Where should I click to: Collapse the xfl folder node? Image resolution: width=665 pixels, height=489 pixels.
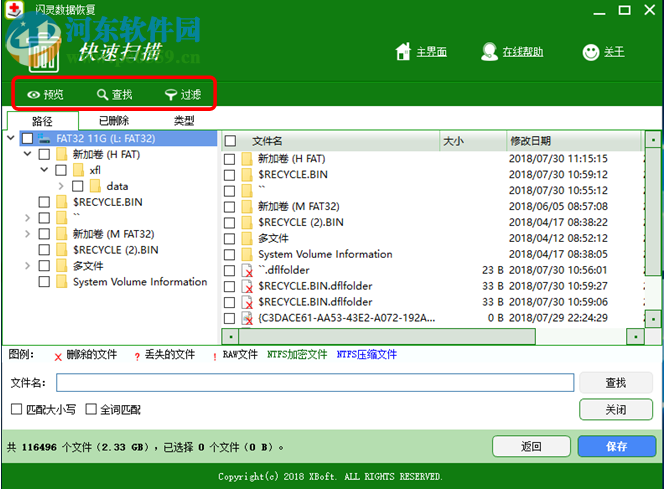[x=44, y=170]
